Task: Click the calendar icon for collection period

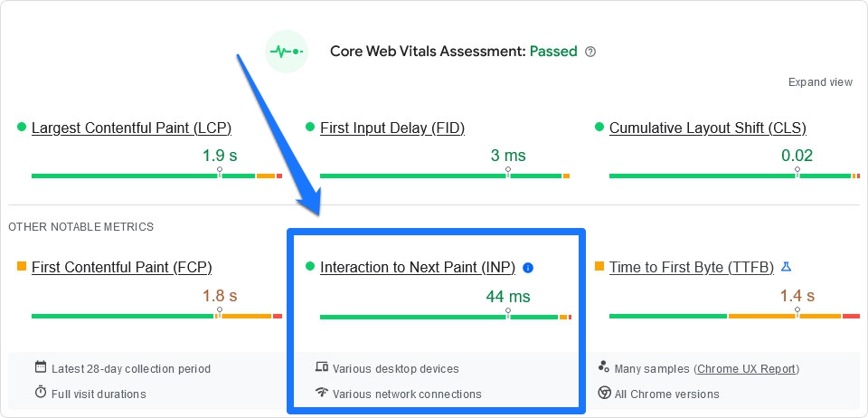Action: (x=41, y=367)
